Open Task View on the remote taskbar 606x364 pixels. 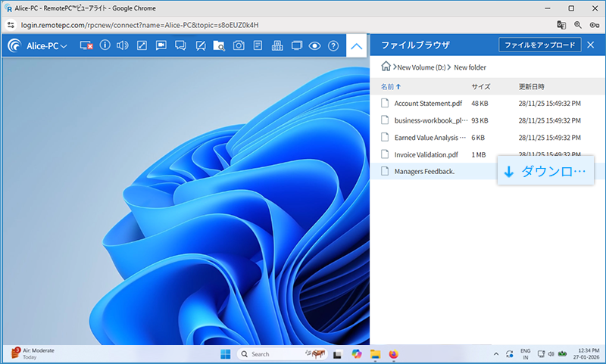coord(337,354)
